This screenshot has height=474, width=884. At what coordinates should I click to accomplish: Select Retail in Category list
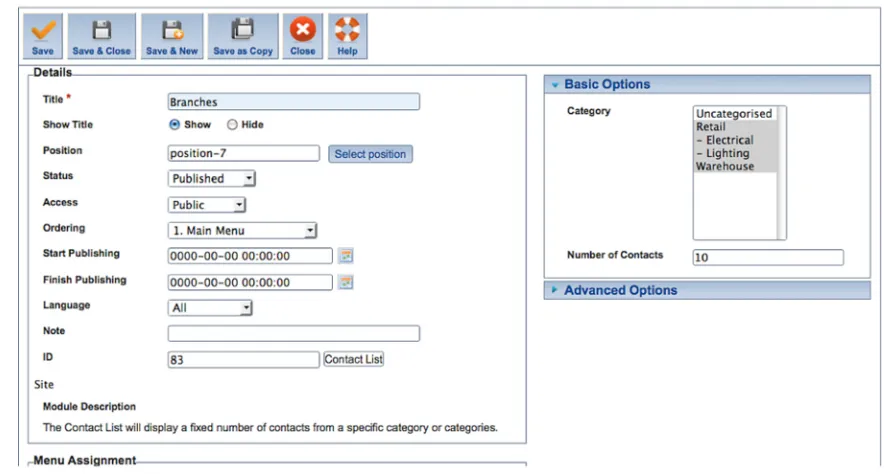pos(735,127)
